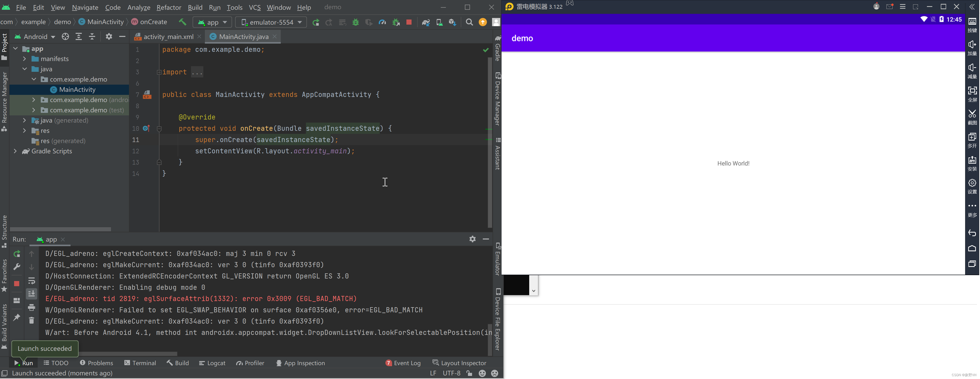
Task: Toggle scroll to end in the Run console
Action: [x=32, y=294]
